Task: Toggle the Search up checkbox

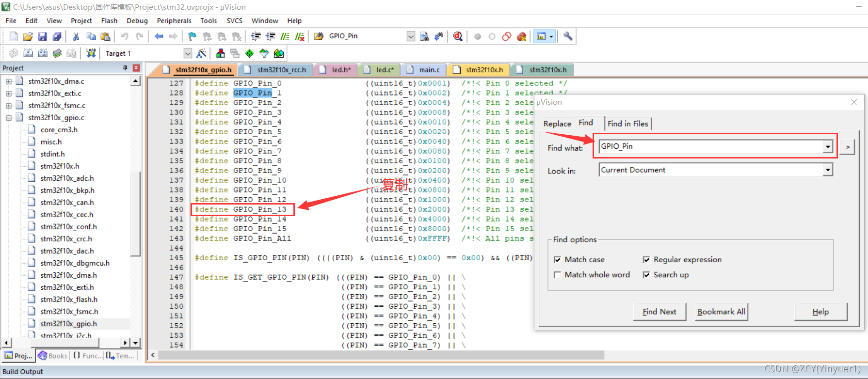Action: pos(646,275)
